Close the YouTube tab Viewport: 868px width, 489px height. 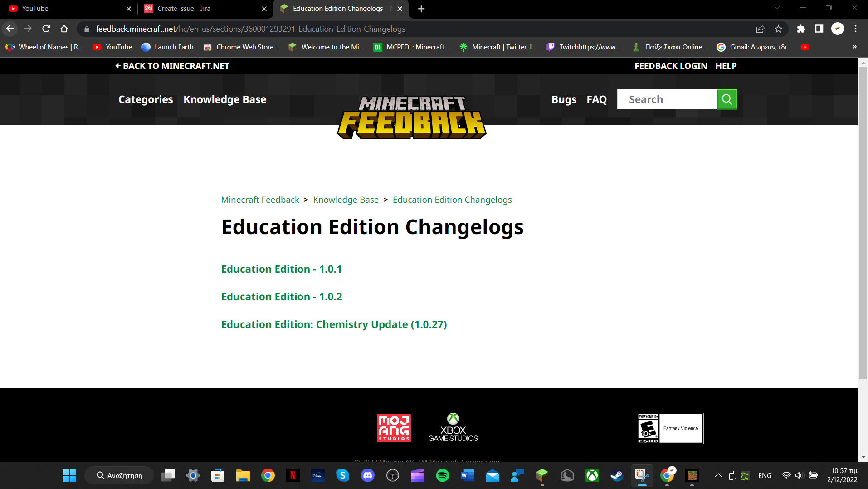point(129,9)
